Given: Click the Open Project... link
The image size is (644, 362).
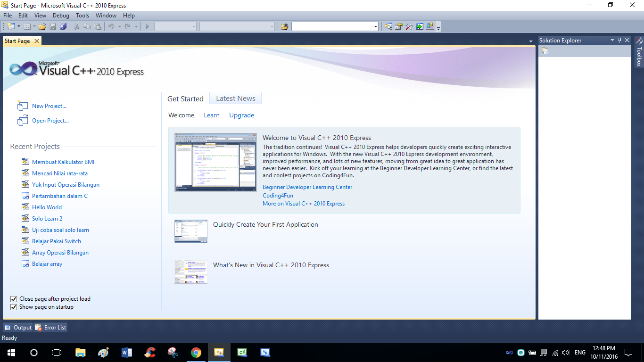Looking at the screenshot, I should click(50, 121).
